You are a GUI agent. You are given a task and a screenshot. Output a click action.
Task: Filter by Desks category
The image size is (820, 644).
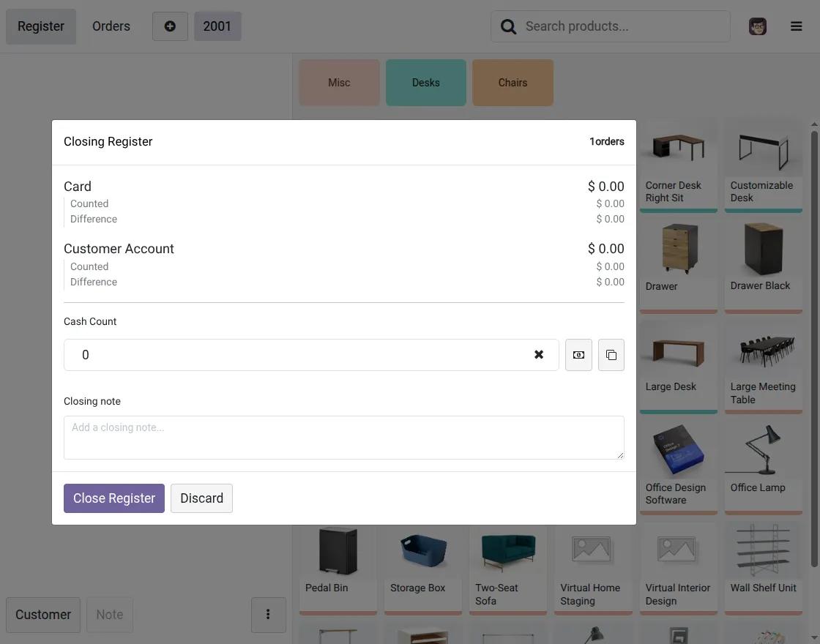[x=425, y=83]
